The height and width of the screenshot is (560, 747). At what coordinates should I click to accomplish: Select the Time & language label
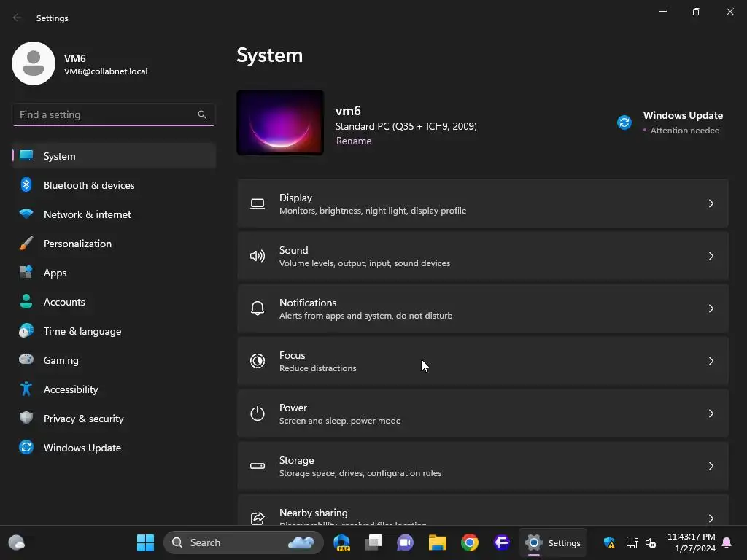[82, 331]
